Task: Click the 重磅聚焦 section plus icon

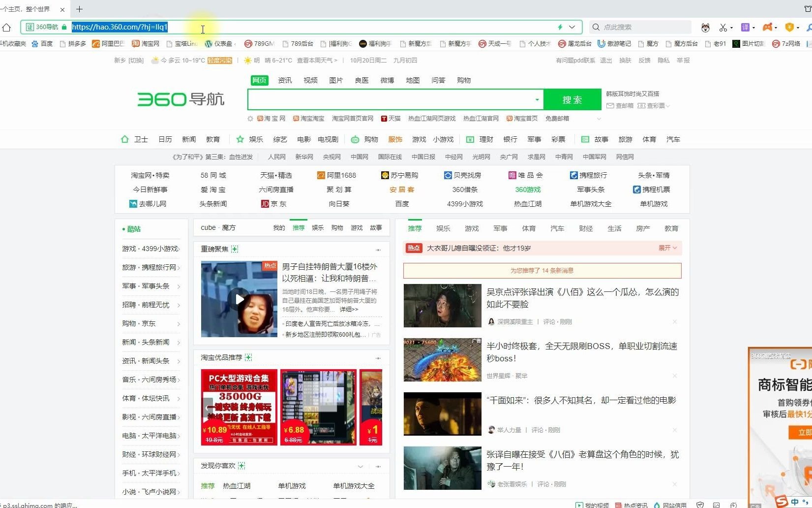Action: coord(235,249)
